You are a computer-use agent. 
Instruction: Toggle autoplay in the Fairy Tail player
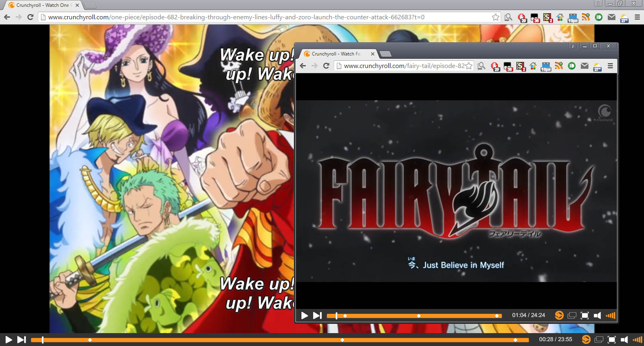pos(559,315)
